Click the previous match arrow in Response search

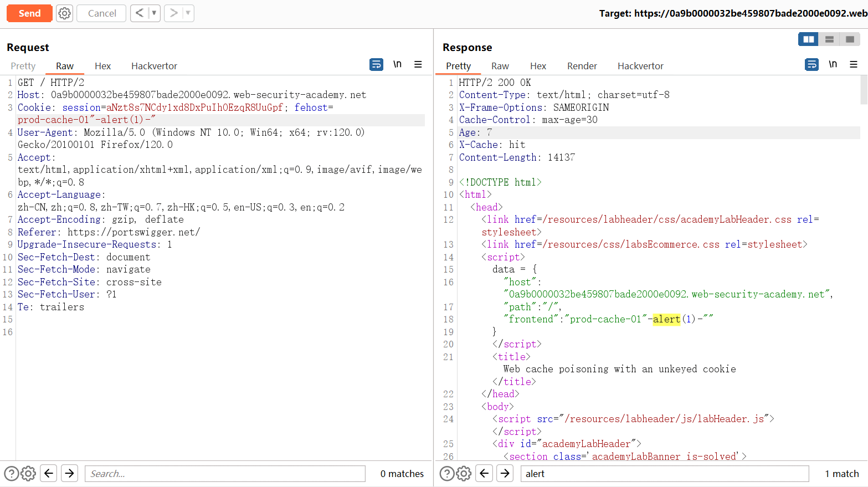coord(484,473)
